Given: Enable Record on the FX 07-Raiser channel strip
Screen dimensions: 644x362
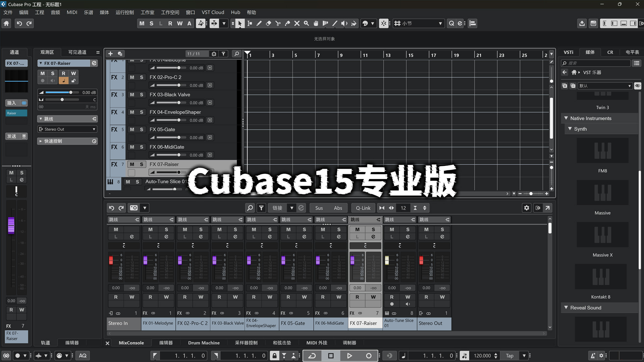Looking at the screenshot, I should (357, 297).
